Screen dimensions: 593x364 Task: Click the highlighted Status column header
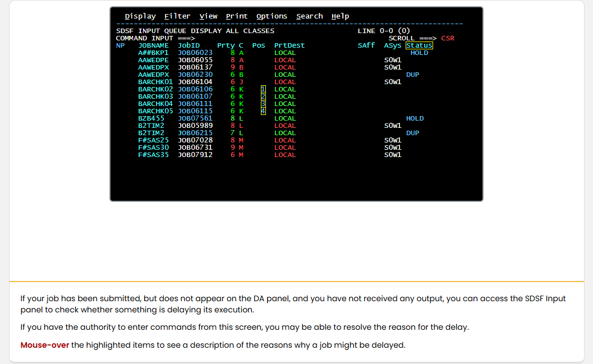(x=419, y=45)
